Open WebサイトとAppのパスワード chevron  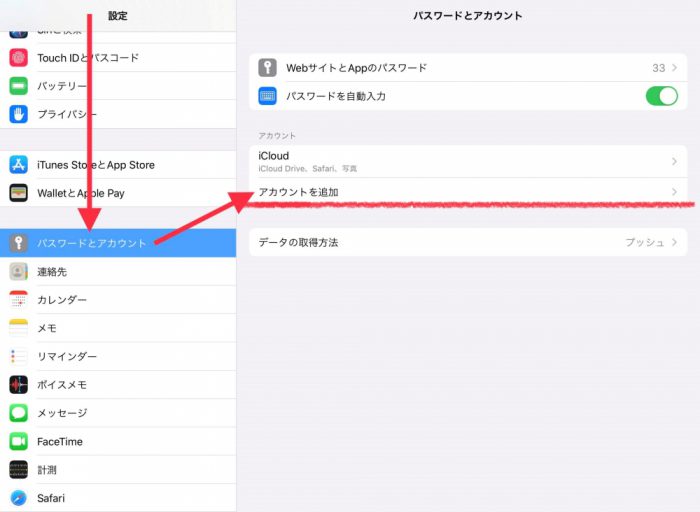[674, 68]
